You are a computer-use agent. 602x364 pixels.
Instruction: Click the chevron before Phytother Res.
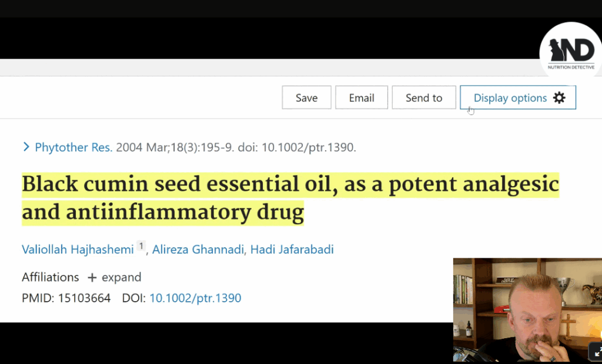tap(26, 147)
